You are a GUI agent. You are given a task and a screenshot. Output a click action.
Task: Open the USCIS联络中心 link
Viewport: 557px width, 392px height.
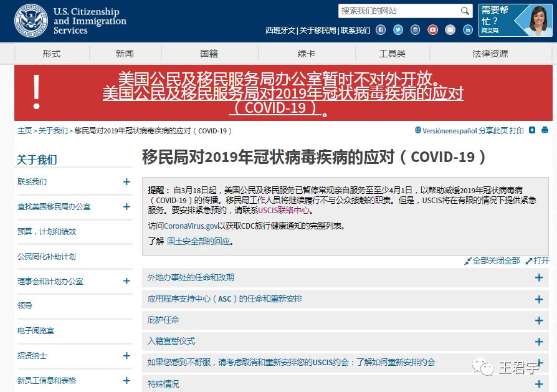tap(284, 211)
